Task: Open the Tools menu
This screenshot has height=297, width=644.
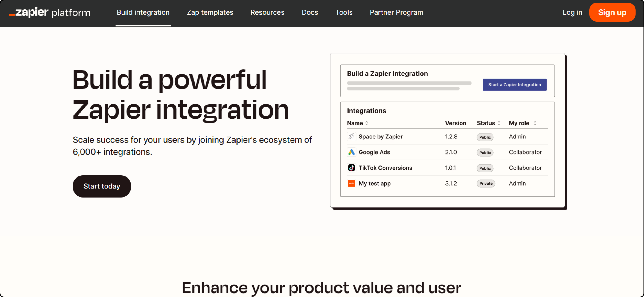Action: pos(344,13)
